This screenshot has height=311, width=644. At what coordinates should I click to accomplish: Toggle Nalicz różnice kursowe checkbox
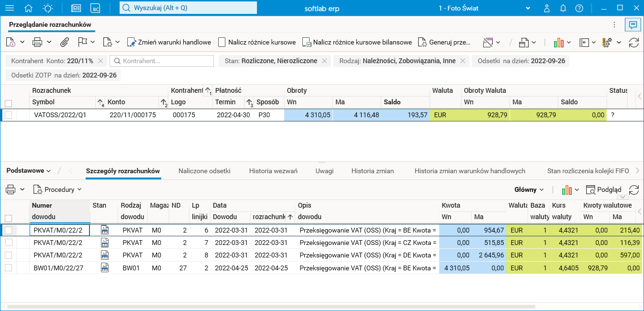222,42
